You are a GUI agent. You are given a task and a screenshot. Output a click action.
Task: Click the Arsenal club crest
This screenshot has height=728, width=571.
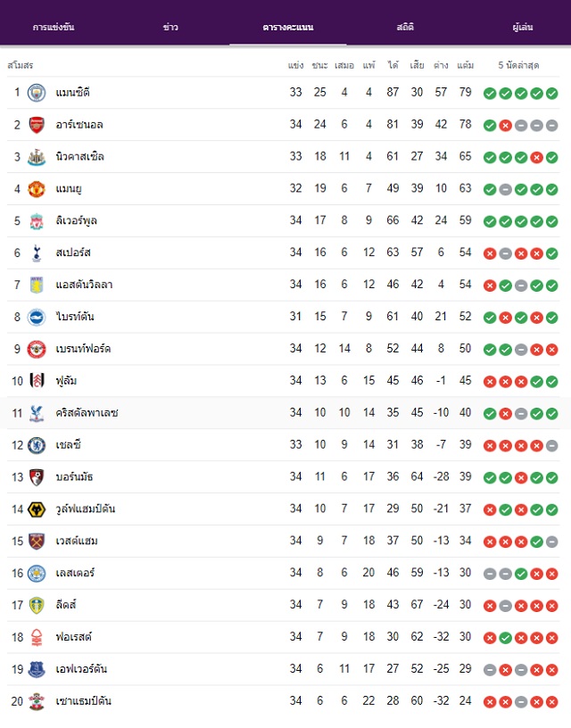pos(37,125)
